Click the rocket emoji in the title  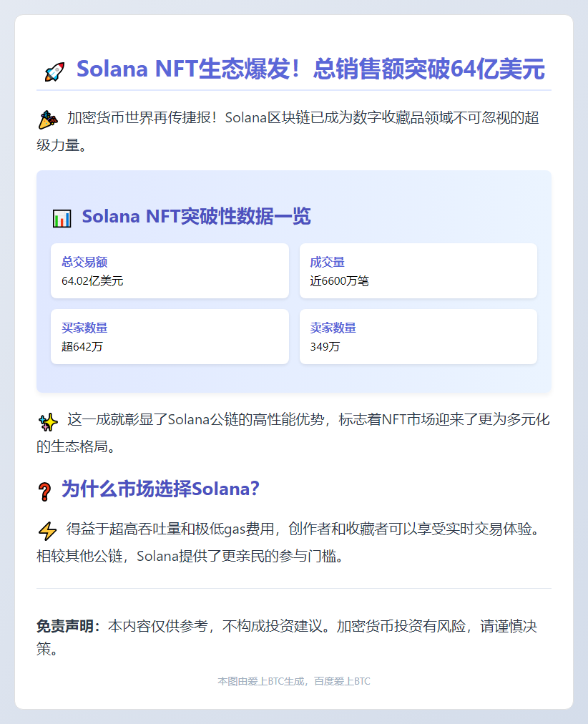click(54, 72)
